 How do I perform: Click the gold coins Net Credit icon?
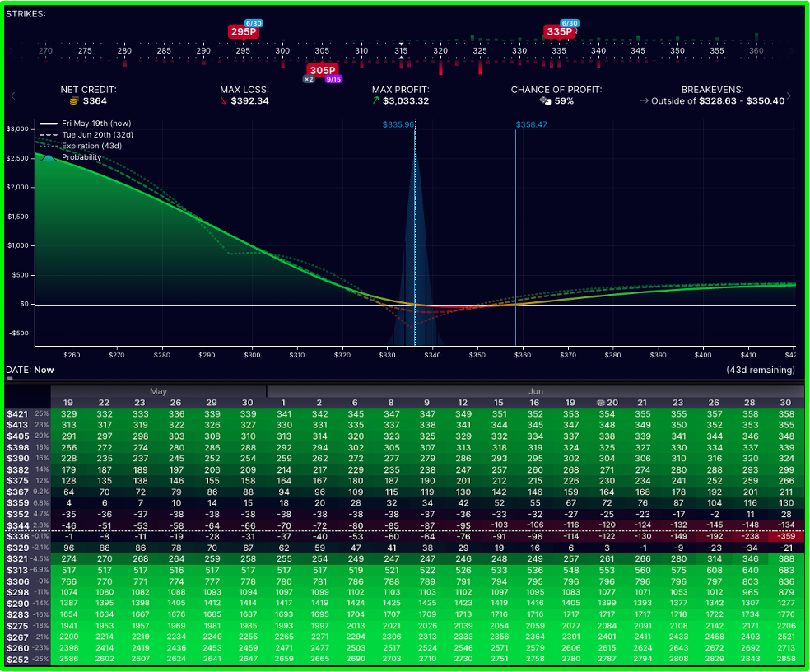74,100
